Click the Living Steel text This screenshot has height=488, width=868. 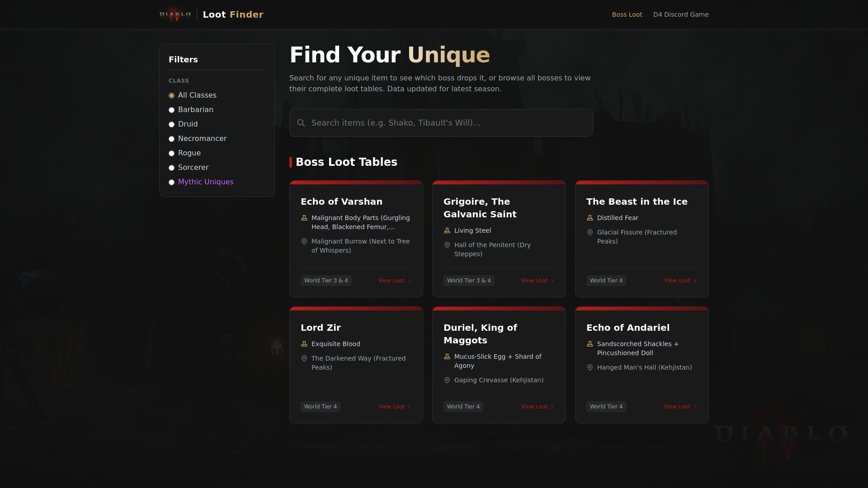tap(472, 230)
